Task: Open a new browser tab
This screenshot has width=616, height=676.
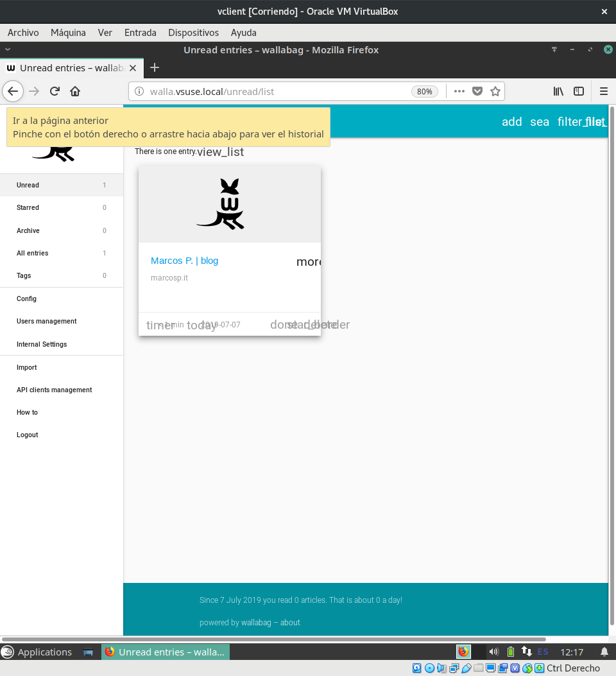Action: point(155,67)
